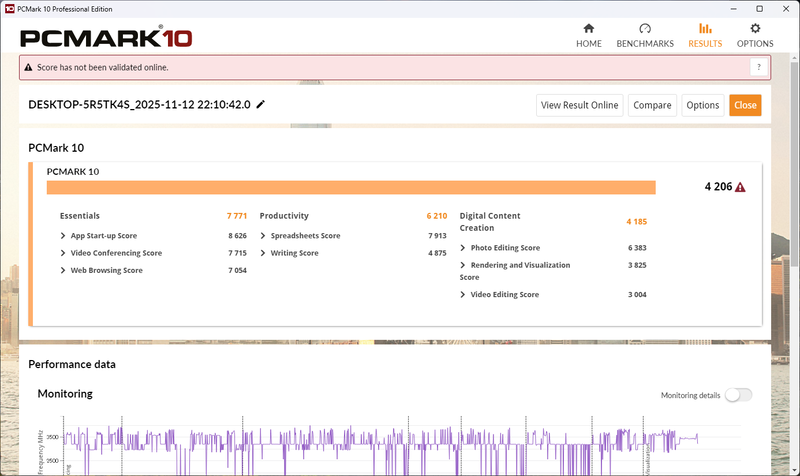Click the question mark help button in warning banner

pyautogui.click(x=759, y=67)
